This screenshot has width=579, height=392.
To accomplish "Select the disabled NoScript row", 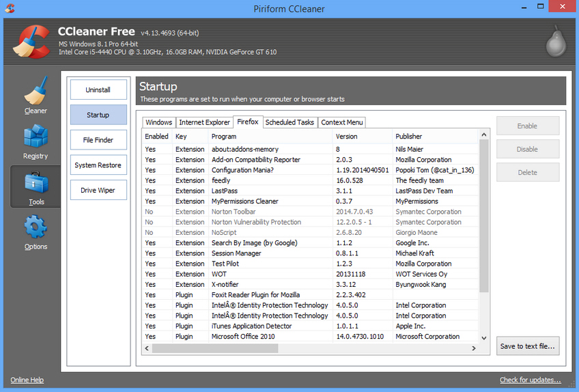I will pyautogui.click(x=310, y=232).
